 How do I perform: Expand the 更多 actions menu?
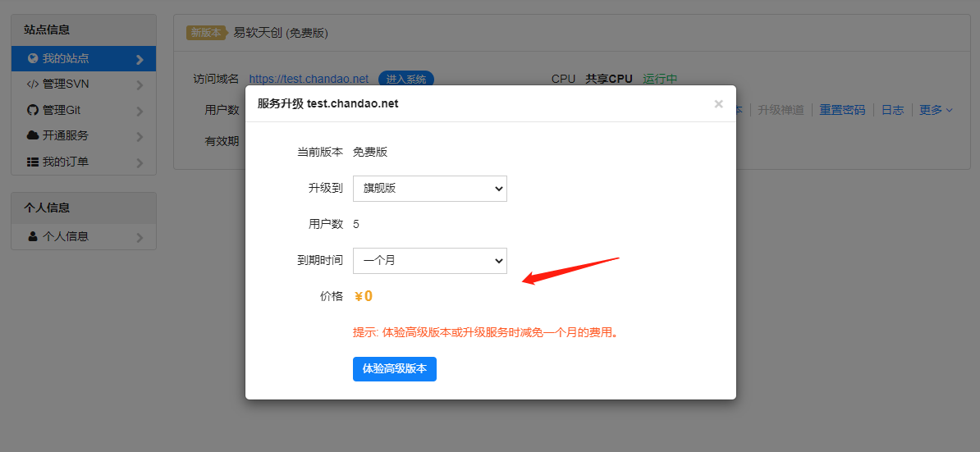click(936, 110)
